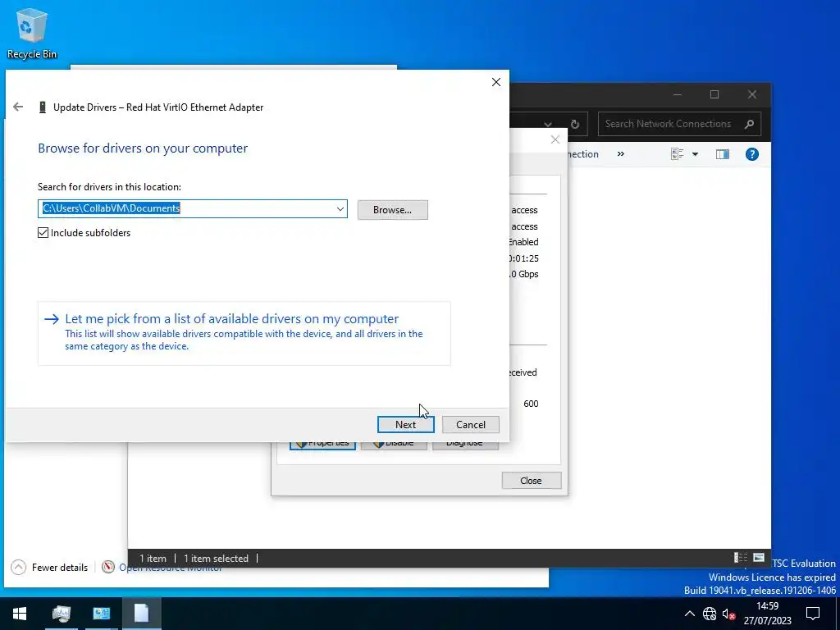The width and height of the screenshot is (840, 630).
Task: Select the blank document taskbar item
Action: tap(141, 614)
